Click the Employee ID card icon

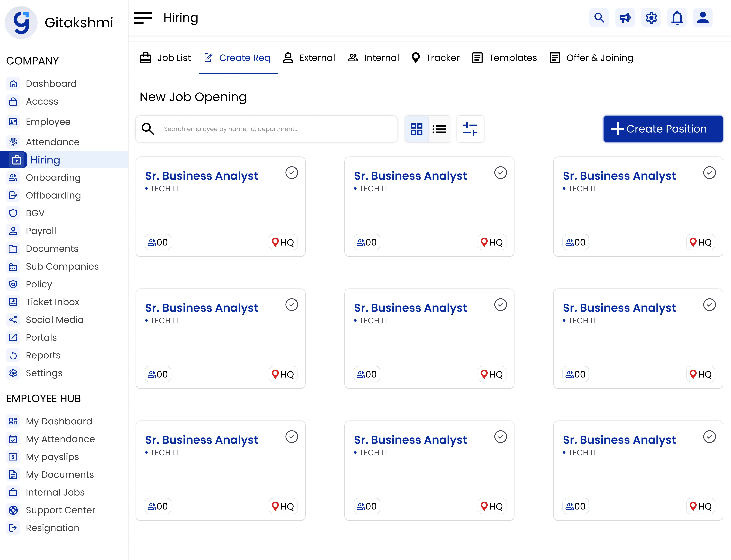coord(13,122)
